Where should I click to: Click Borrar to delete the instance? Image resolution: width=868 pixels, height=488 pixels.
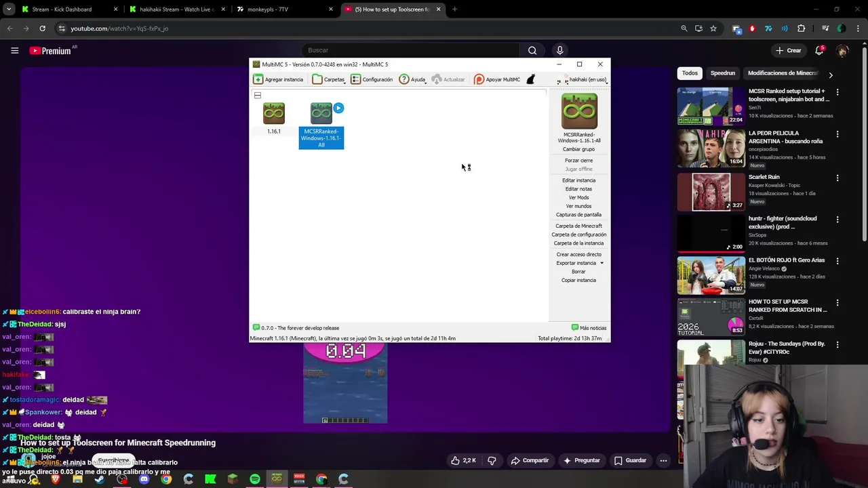coord(578,272)
